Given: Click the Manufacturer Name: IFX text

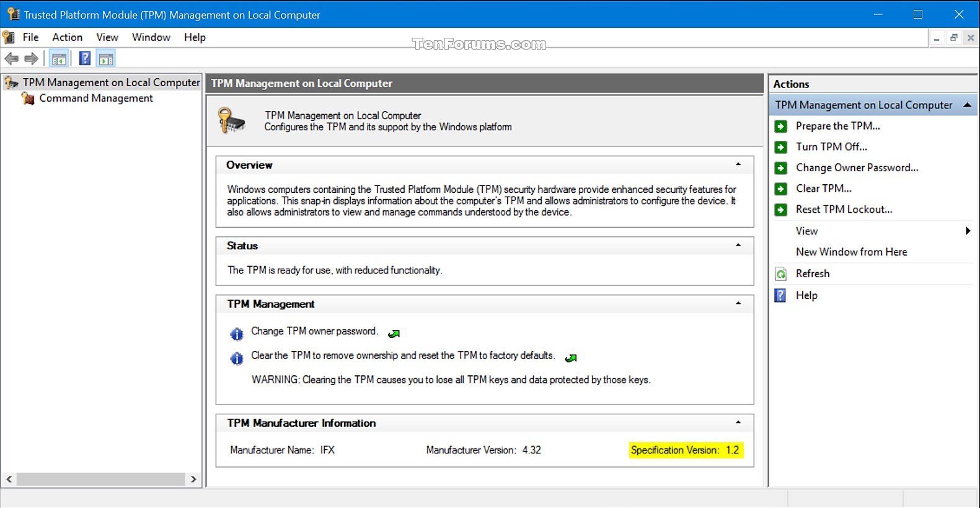Looking at the screenshot, I should [x=282, y=450].
